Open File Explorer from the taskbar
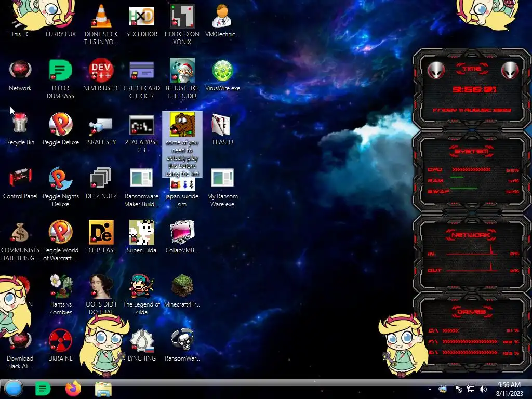532x399 pixels. (103, 389)
